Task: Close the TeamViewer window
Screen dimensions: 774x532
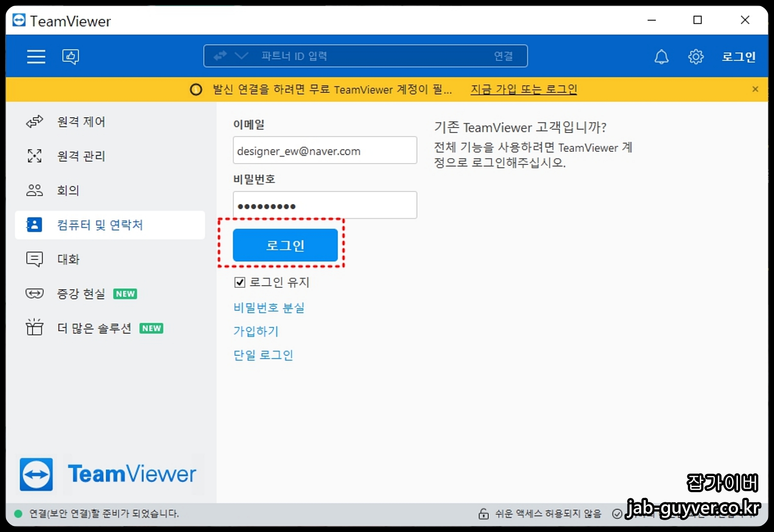Action: 745,20
